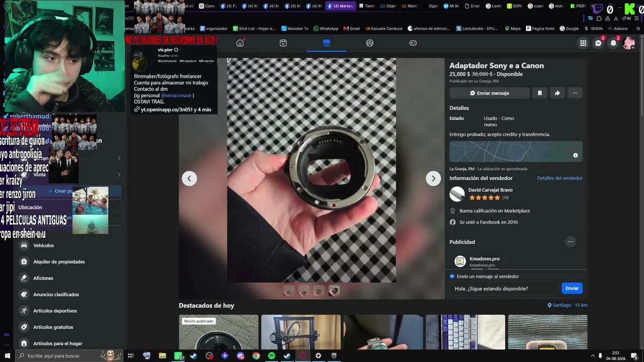Open Artículos gratuitos category
The height and width of the screenshot is (362, 644).
(70, 327)
